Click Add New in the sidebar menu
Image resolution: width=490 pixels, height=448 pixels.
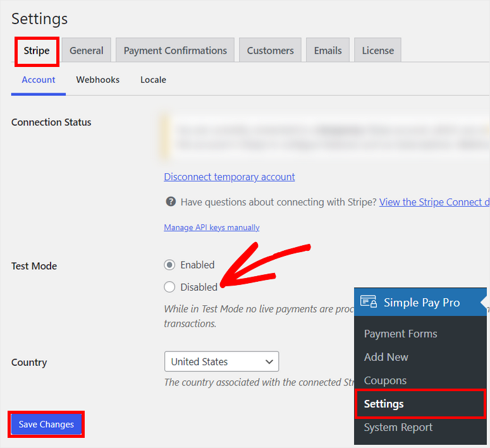point(386,357)
